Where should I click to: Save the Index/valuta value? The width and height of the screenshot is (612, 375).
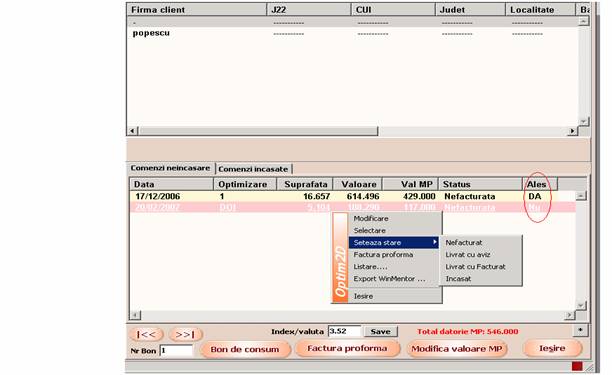[381, 331]
